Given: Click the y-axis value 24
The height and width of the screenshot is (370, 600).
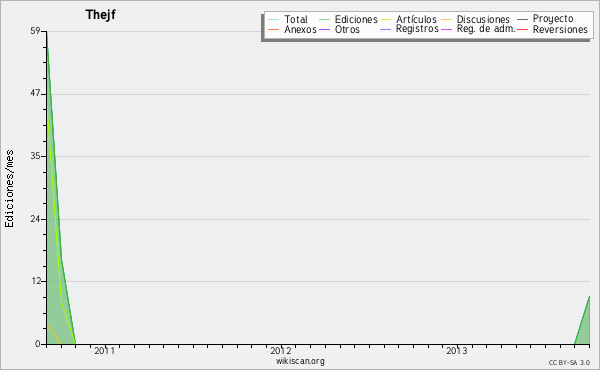Looking at the screenshot, I should pyautogui.click(x=35, y=219).
